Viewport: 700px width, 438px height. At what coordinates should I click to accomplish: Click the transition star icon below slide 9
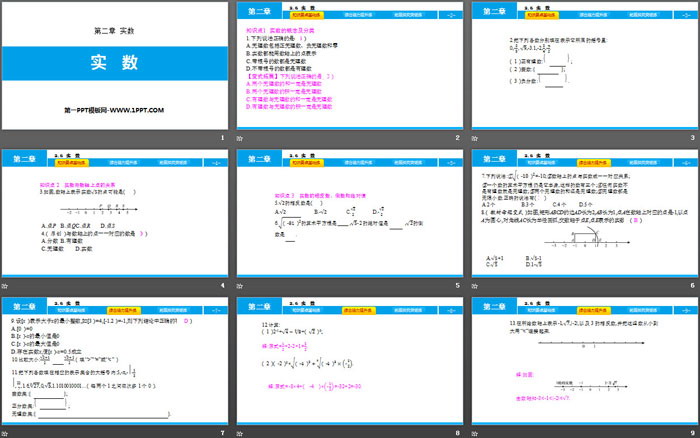(476, 432)
